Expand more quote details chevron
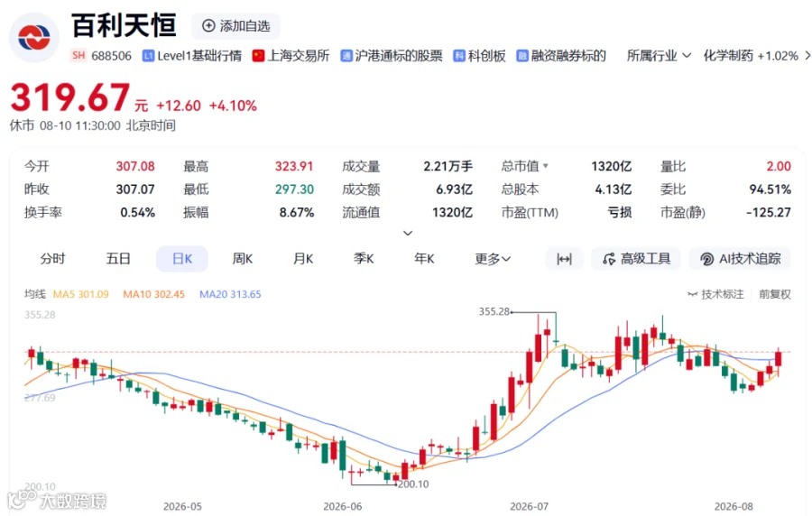The height and width of the screenshot is (516, 812). tap(408, 233)
